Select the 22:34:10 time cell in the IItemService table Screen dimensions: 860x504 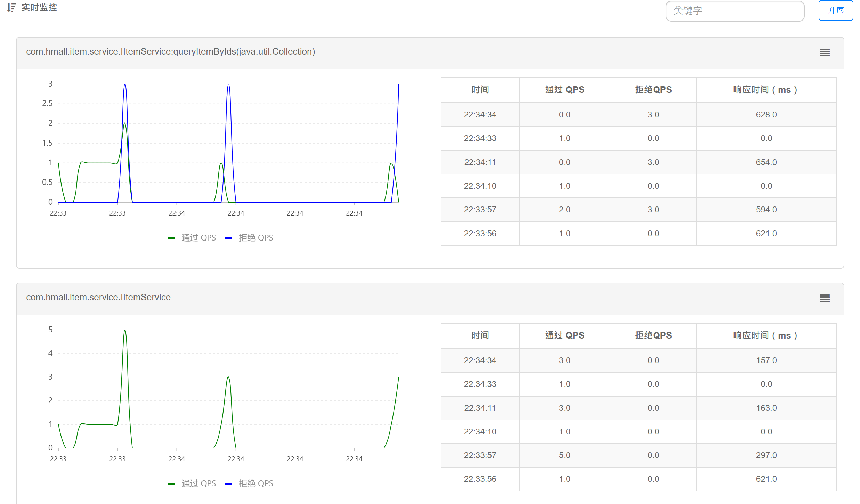click(x=480, y=432)
